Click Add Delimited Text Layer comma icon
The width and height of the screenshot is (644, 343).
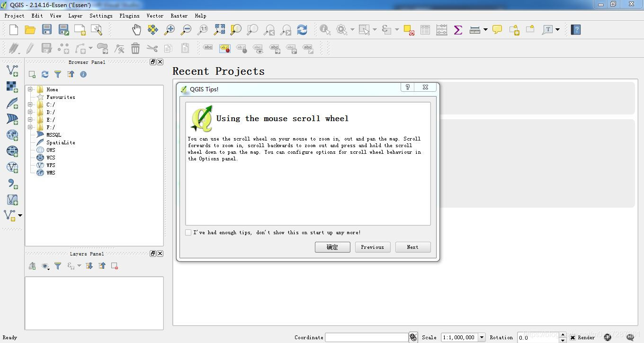point(12,184)
